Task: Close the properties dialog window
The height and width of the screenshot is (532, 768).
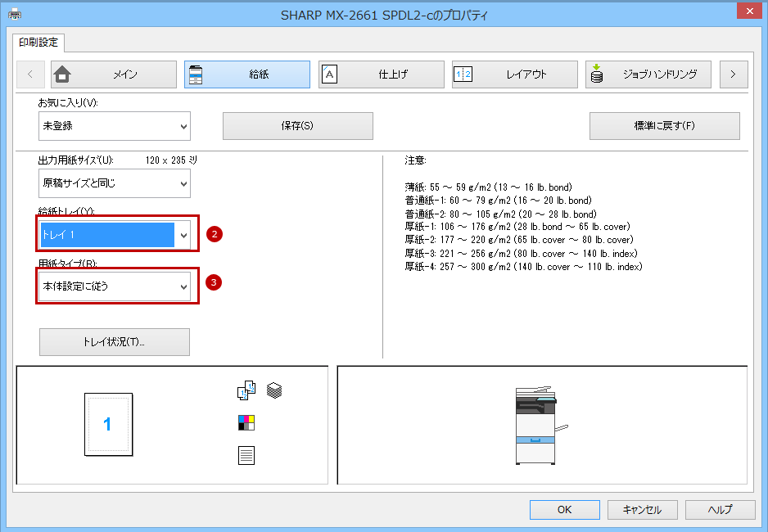Action: pos(749,11)
